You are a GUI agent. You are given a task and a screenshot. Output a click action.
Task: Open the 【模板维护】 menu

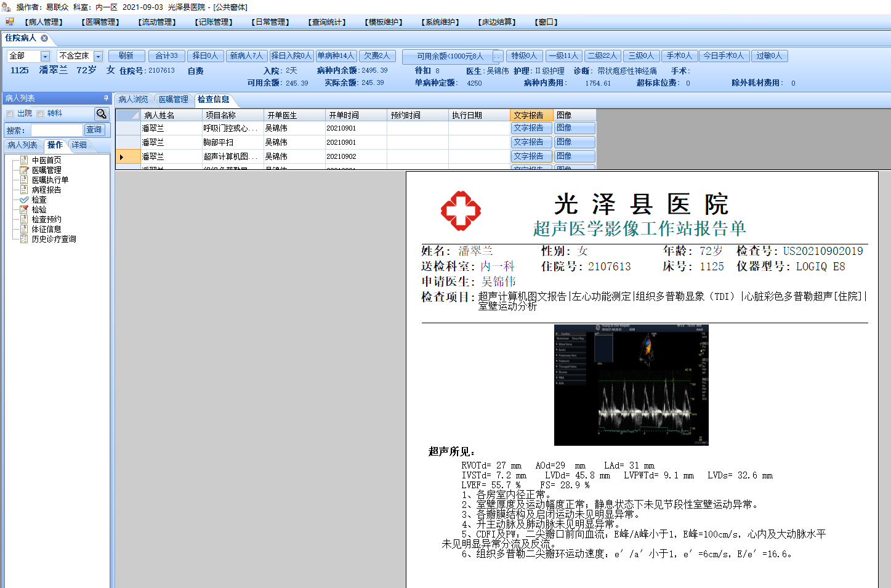(384, 22)
